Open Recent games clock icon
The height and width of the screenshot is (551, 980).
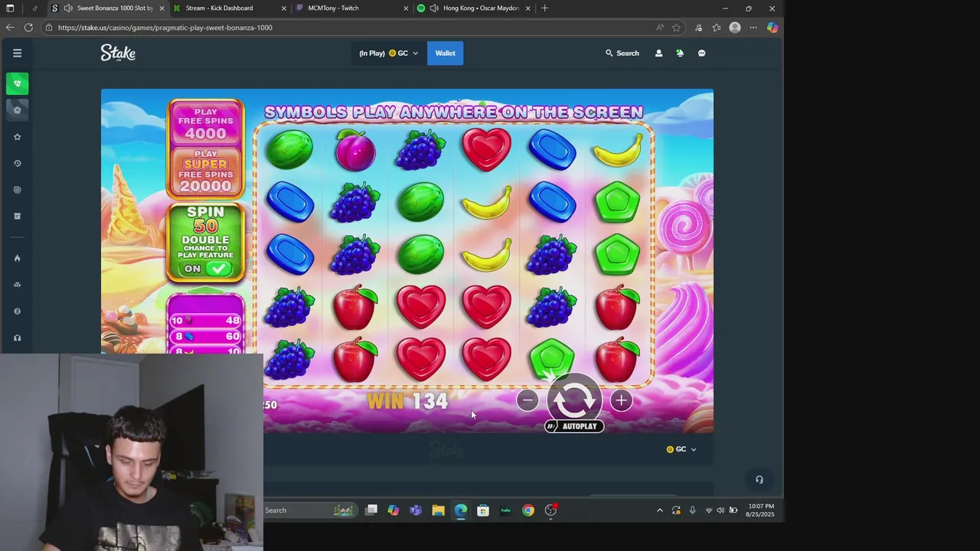tap(17, 163)
